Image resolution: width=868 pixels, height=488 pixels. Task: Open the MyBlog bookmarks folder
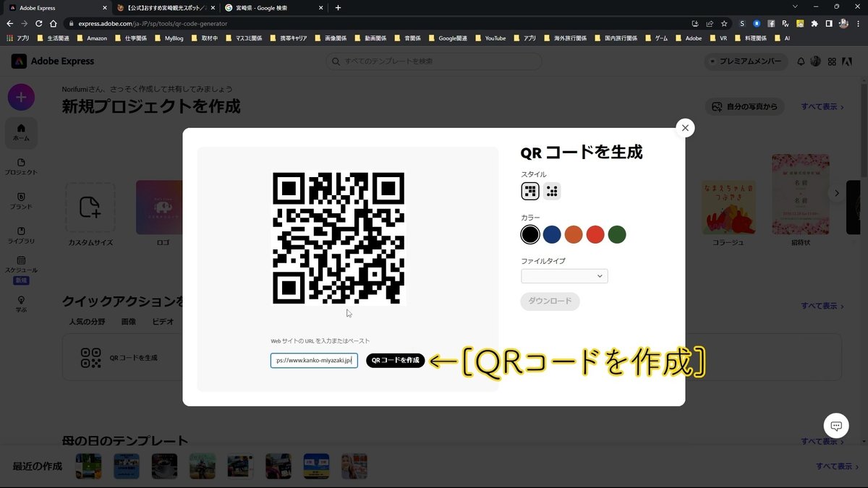pos(169,38)
